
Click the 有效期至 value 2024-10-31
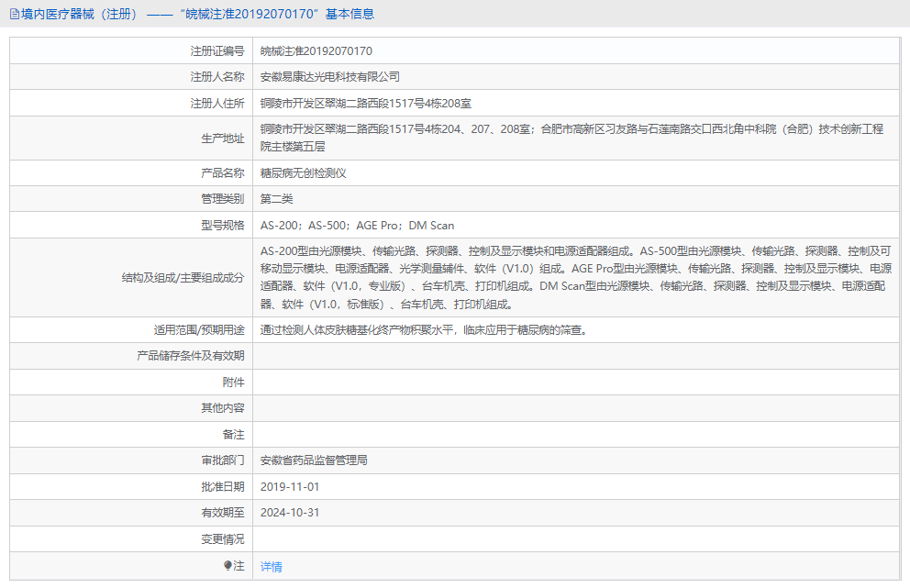coord(287,513)
